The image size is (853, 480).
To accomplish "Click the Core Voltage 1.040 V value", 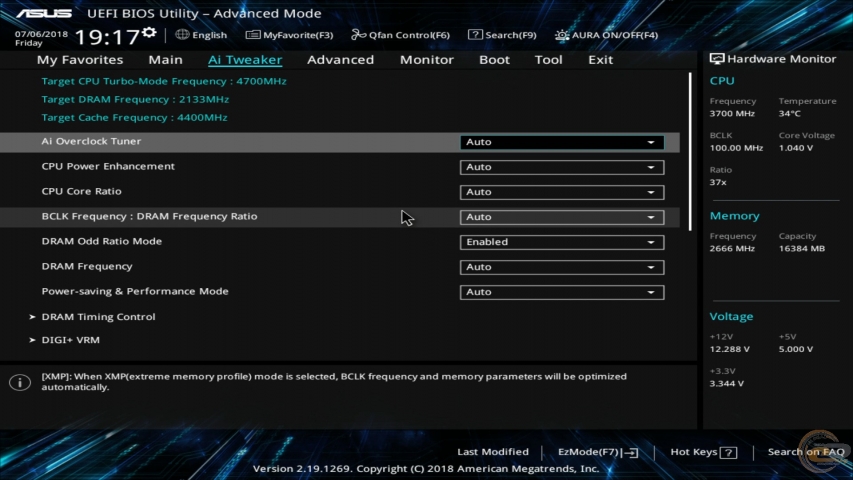I will [796, 148].
